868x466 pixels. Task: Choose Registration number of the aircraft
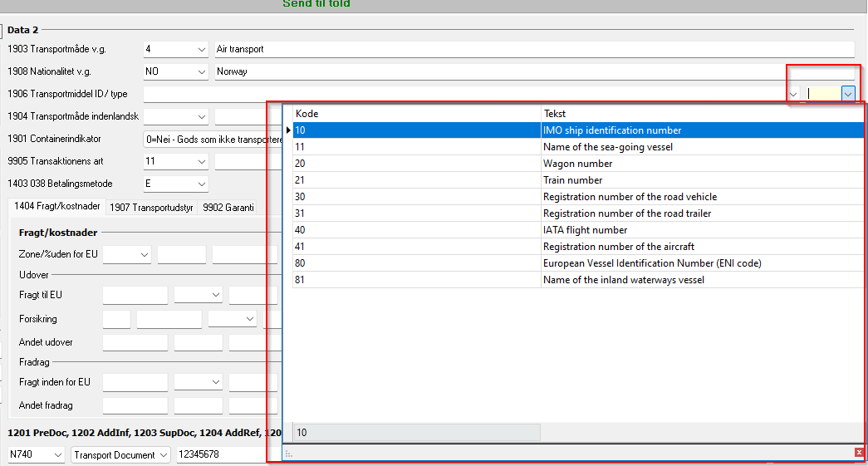pyautogui.click(x=618, y=247)
